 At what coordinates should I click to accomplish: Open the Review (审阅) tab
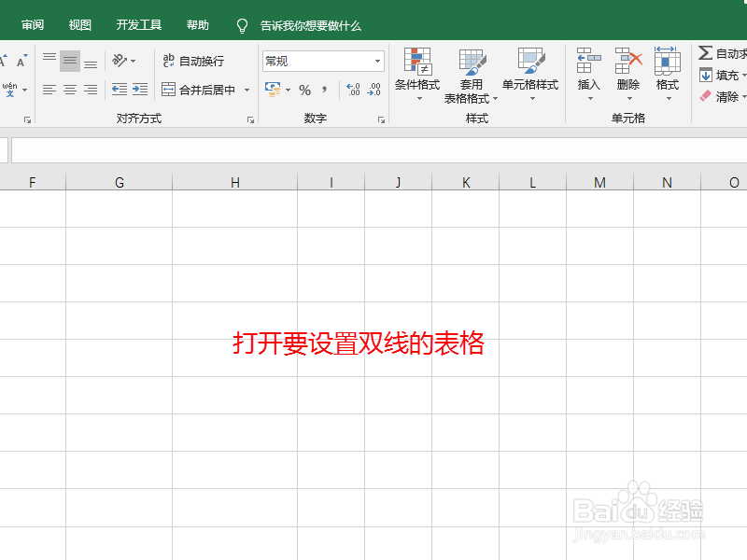(33, 25)
